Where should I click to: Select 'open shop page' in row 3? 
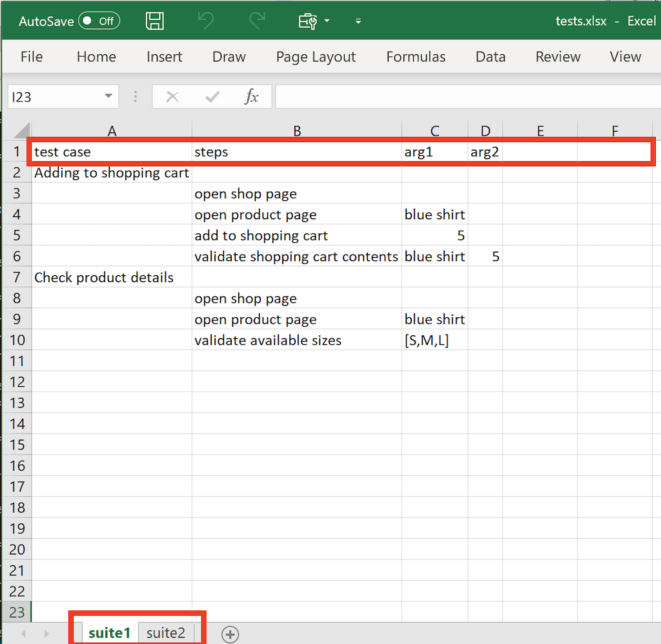coord(297,194)
